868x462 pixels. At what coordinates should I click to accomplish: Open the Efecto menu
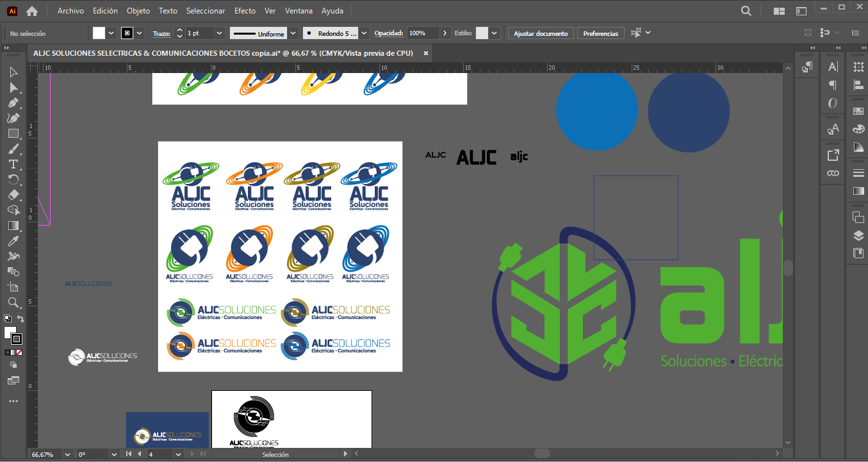[245, 11]
